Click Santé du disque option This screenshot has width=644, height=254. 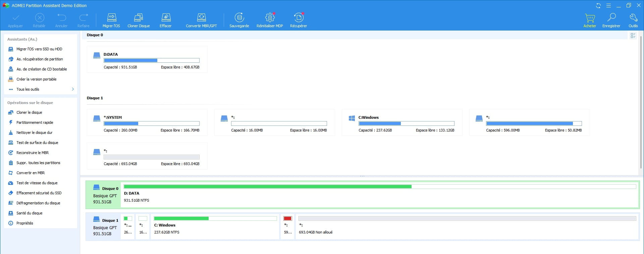29,213
